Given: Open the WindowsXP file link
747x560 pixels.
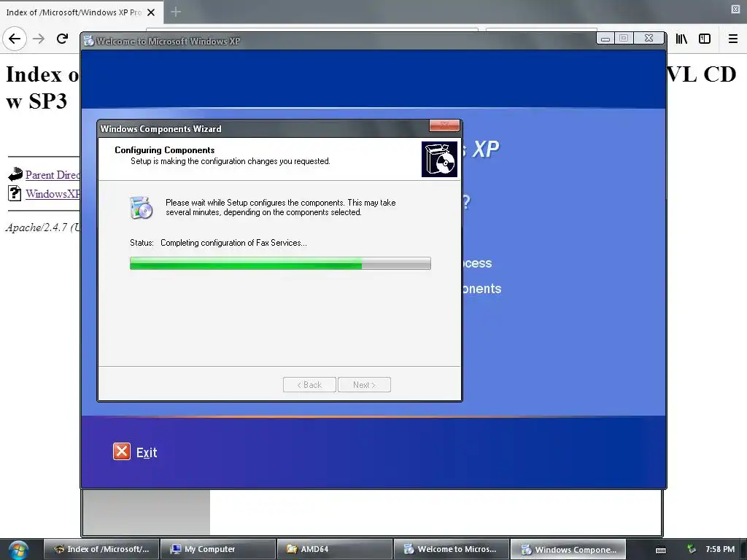Looking at the screenshot, I should [53, 194].
